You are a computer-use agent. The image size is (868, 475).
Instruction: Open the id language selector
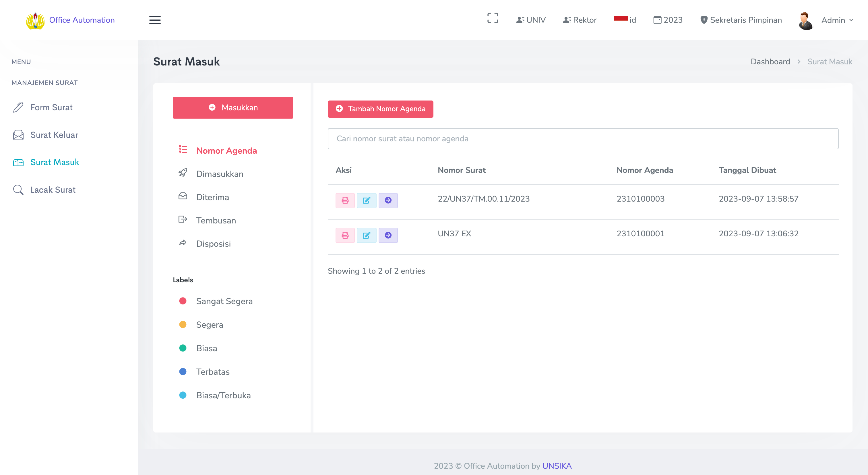(x=625, y=20)
